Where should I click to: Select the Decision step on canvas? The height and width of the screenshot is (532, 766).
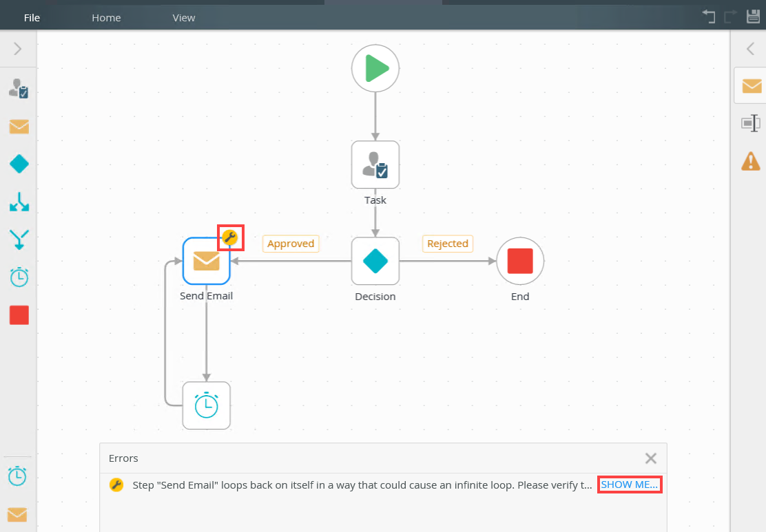click(375, 261)
